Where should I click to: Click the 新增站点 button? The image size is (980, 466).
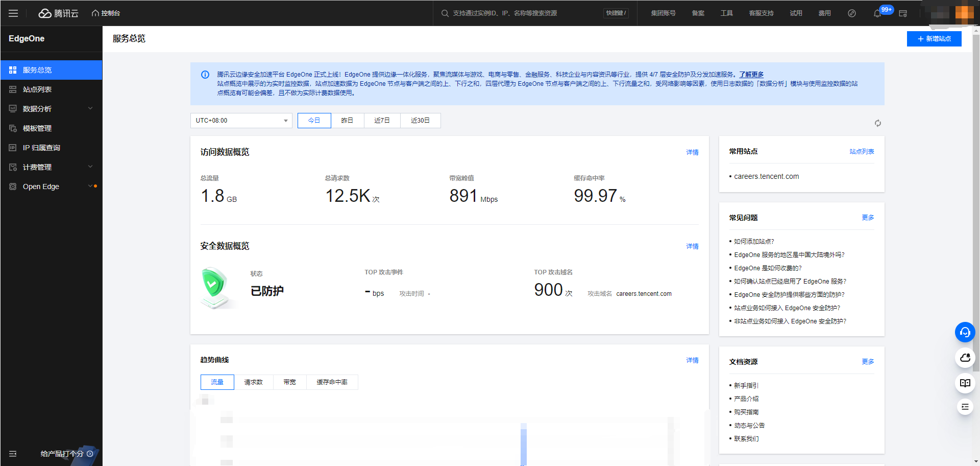[934, 39]
